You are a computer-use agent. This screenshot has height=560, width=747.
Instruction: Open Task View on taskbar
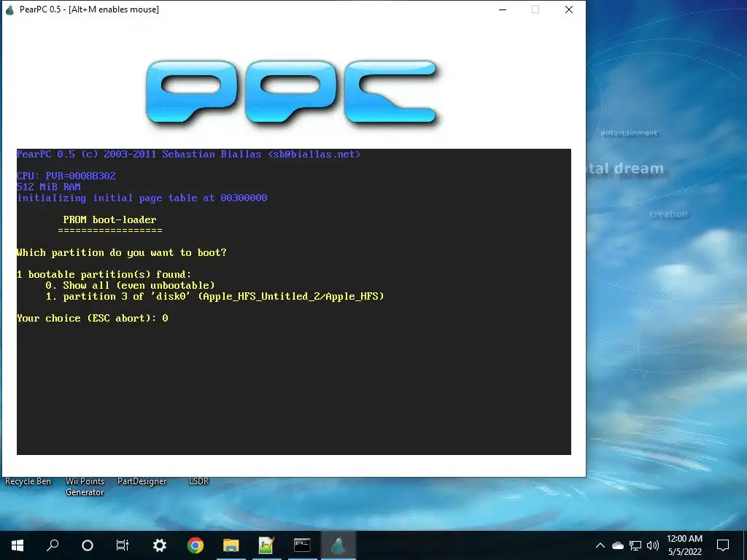tap(123, 545)
